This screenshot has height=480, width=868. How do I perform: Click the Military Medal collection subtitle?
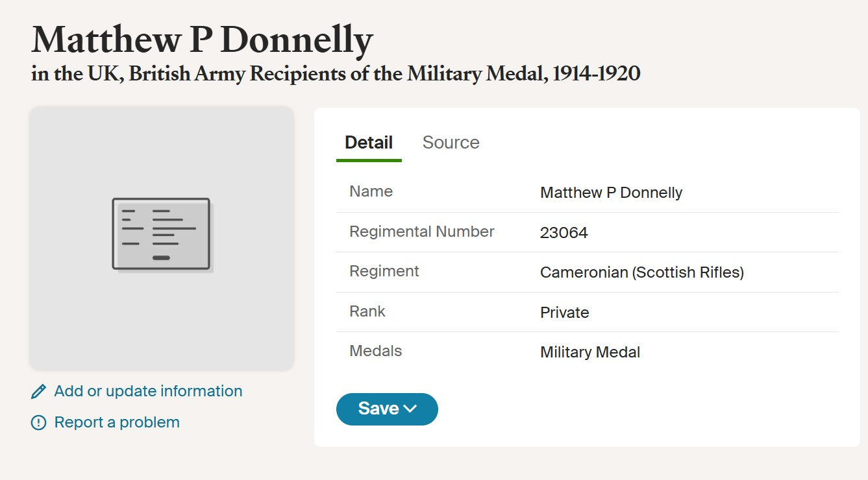click(334, 73)
